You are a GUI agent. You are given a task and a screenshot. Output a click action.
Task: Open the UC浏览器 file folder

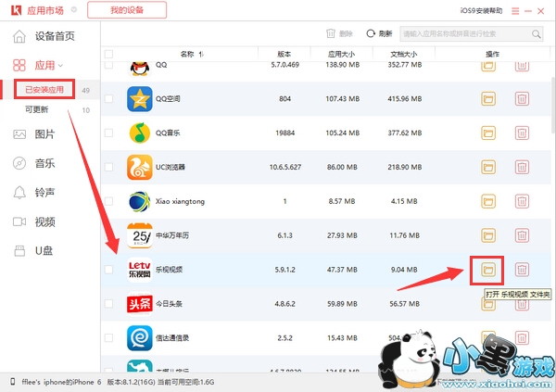click(488, 167)
